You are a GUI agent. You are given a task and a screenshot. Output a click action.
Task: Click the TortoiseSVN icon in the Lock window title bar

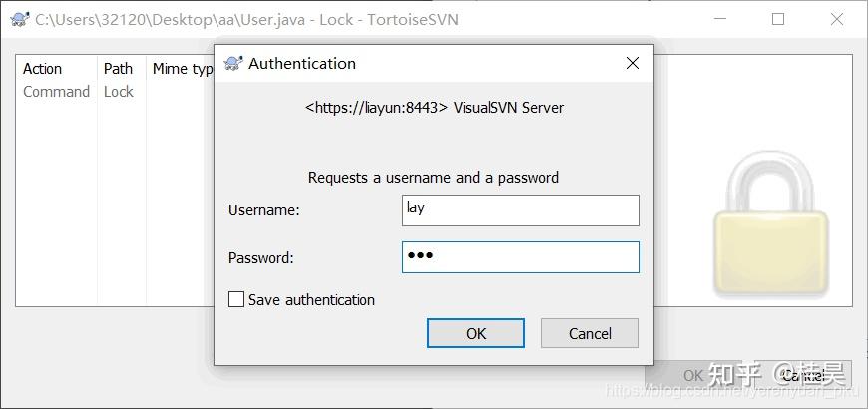(x=19, y=19)
